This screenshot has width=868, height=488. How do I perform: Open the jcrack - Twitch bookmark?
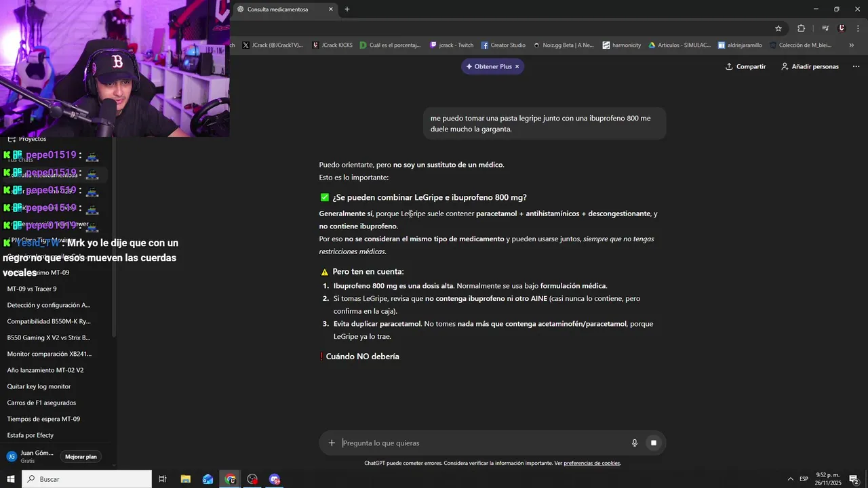(452, 45)
